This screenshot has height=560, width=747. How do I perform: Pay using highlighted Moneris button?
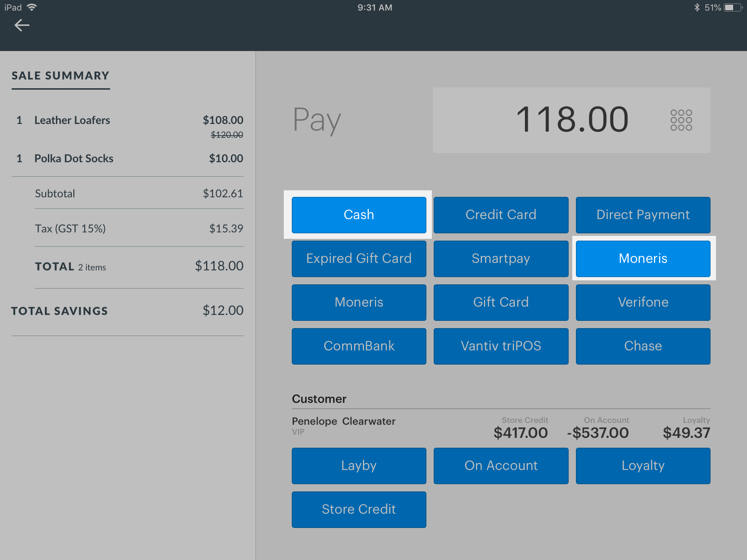(643, 258)
